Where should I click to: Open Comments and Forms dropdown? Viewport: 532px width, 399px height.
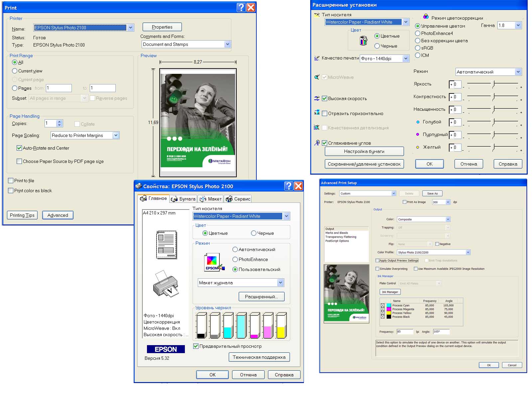pos(227,44)
